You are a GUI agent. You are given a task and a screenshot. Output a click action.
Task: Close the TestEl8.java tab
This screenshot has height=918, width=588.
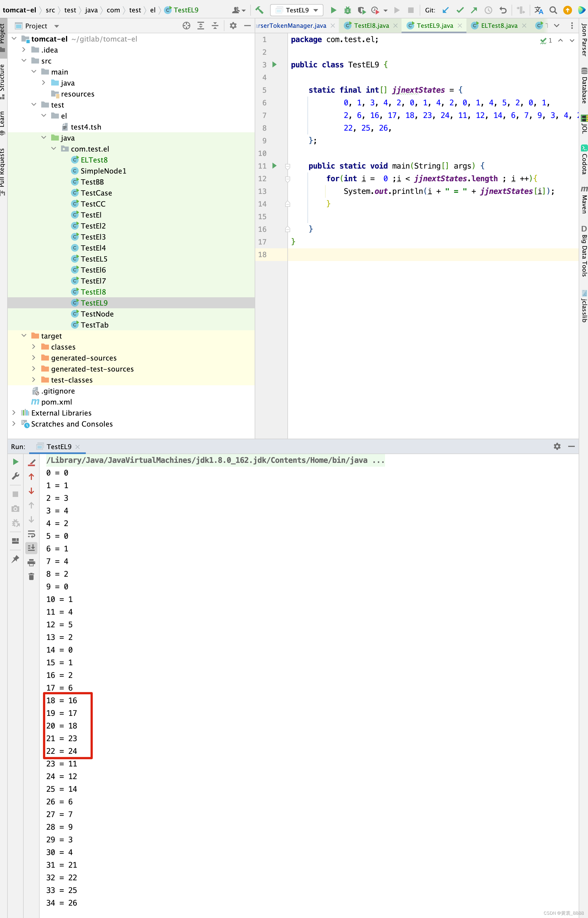[x=395, y=26]
